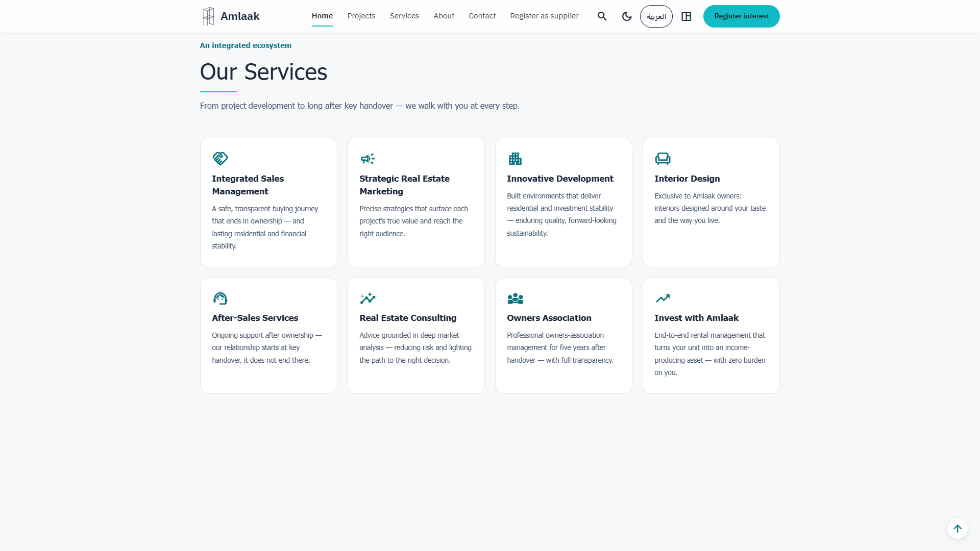Click the handshake icon for Integrated Sales Management

(x=220, y=159)
